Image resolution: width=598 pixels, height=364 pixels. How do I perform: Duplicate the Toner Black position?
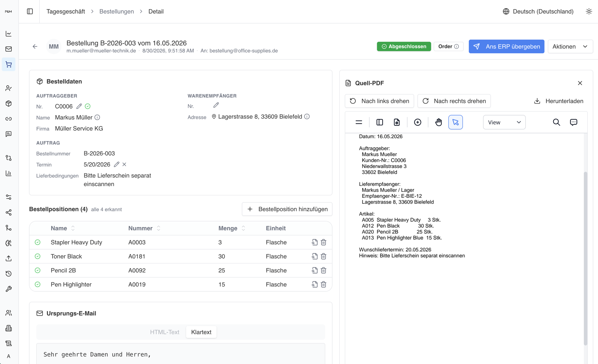[x=314, y=256]
